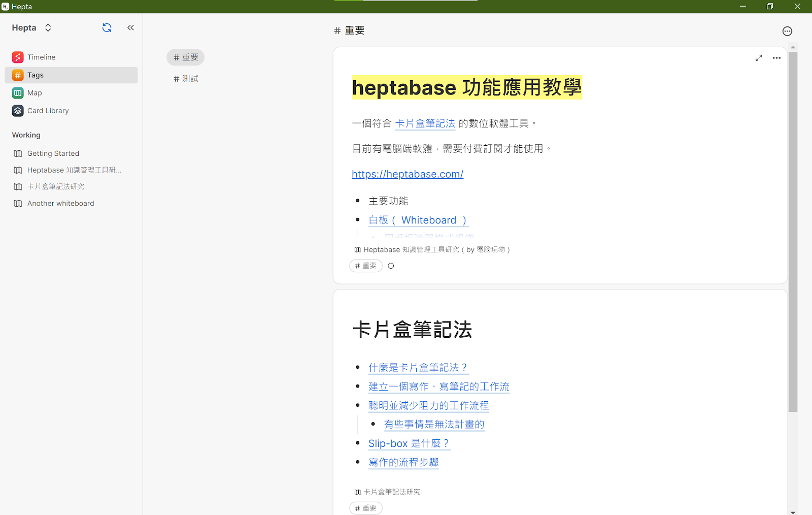Collapse the left sidebar
This screenshot has width=812, height=515.
pyautogui.click(x=130, y=27)
